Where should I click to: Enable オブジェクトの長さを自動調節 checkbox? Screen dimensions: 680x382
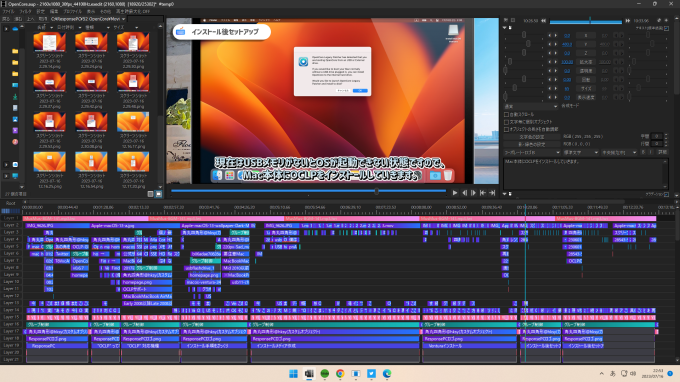pos(506,129)
